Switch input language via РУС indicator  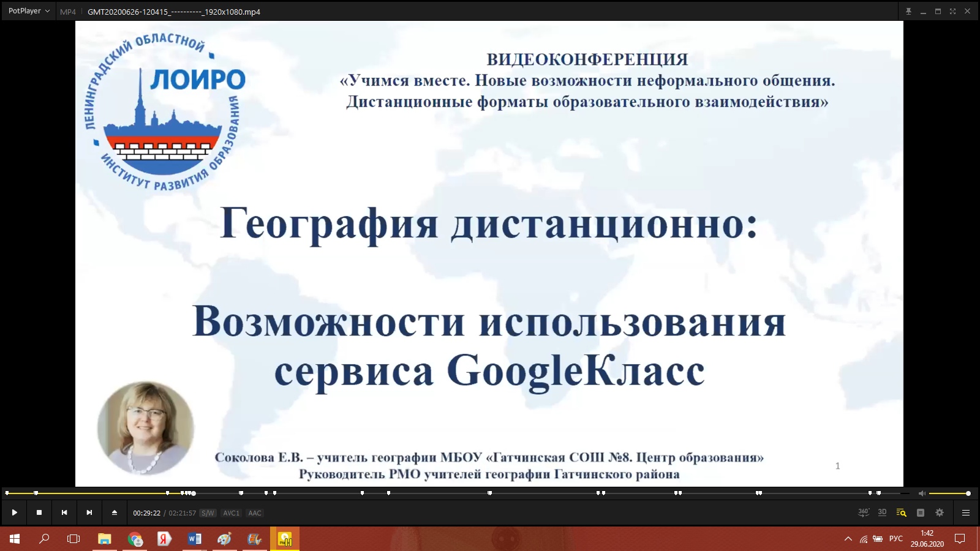pos(896,539)
